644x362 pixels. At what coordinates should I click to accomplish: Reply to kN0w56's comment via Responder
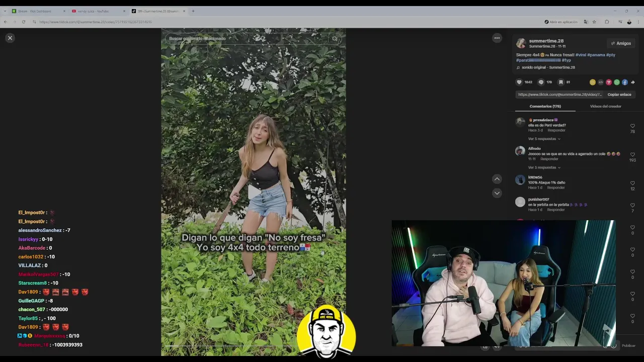(x=555, y=188)
